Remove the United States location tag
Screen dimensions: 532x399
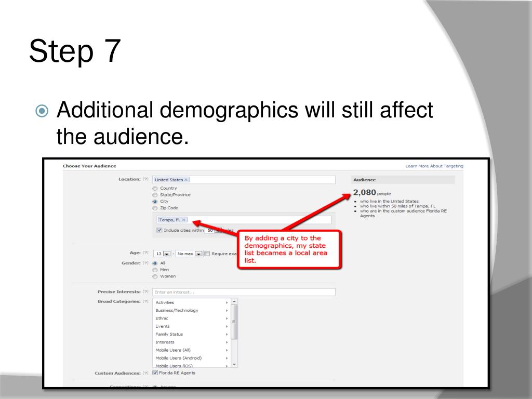186,180
